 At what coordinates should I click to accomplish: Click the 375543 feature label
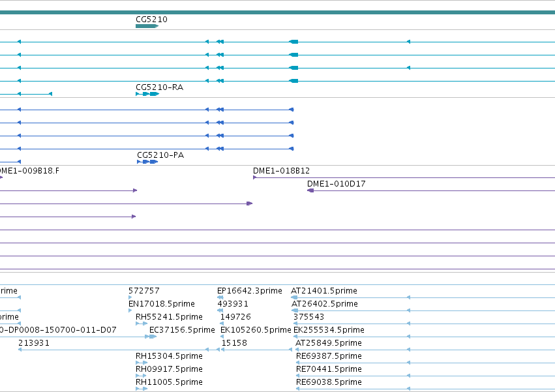[308, 317]
